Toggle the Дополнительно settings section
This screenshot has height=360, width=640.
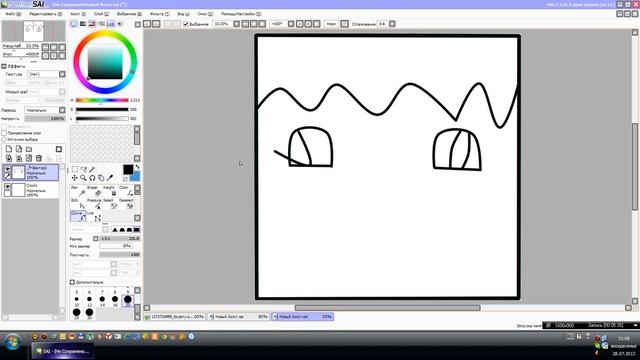pos(72,282)
